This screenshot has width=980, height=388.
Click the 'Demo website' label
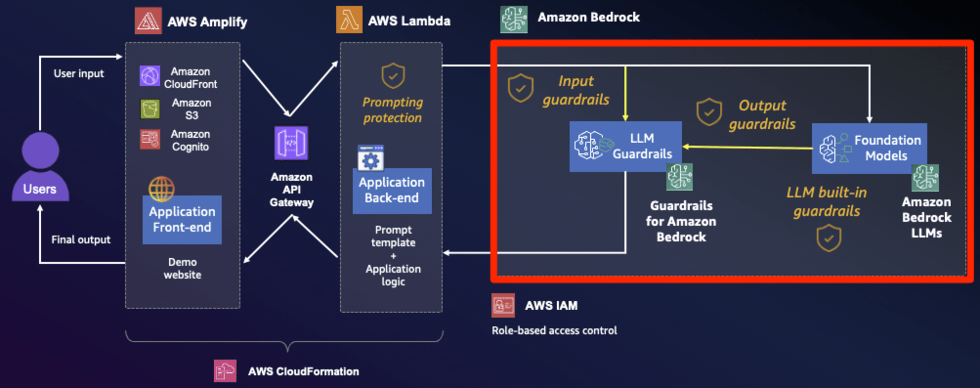coord(182,268)
